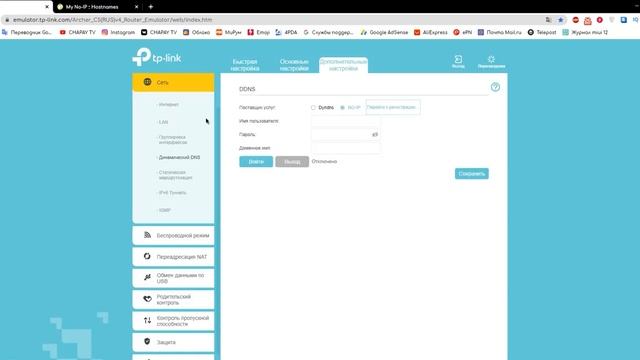Open the Журнал miui 12 bookmark

click(585, 32)
